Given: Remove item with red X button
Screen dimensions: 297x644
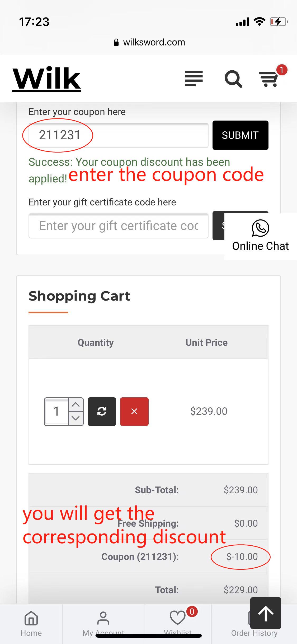Looking at the screenshot, I should point(134,411).
